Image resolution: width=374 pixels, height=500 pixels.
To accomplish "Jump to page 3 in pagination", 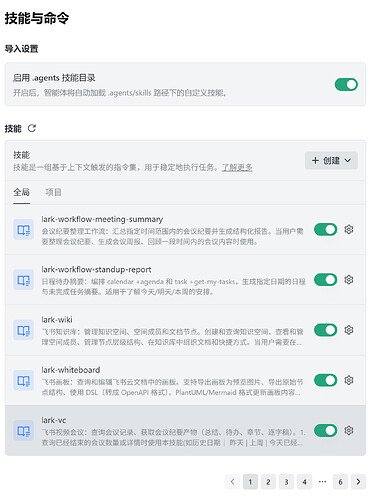I will [x=286, y=482].
